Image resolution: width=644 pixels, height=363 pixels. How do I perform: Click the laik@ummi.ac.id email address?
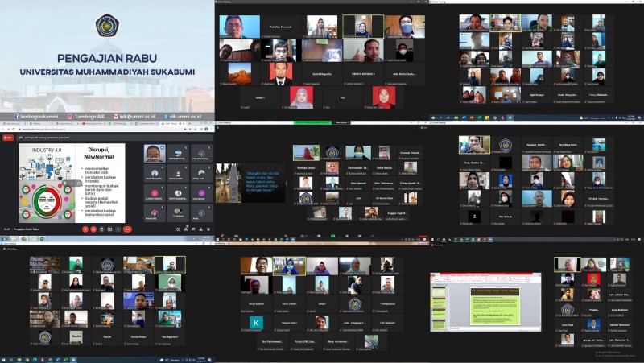(x=134, y=116)
